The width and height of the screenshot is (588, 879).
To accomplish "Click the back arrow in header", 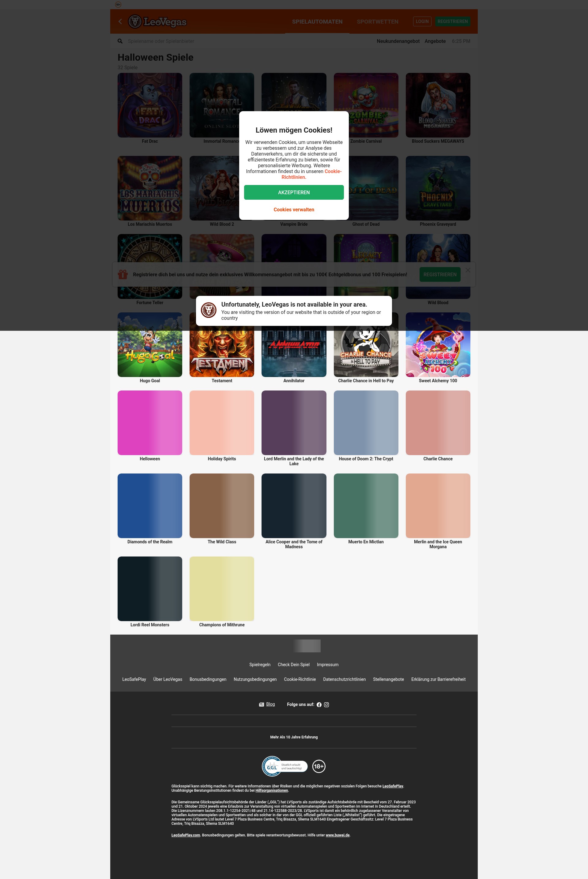I will pyautogui.click(x=120, y=21).
